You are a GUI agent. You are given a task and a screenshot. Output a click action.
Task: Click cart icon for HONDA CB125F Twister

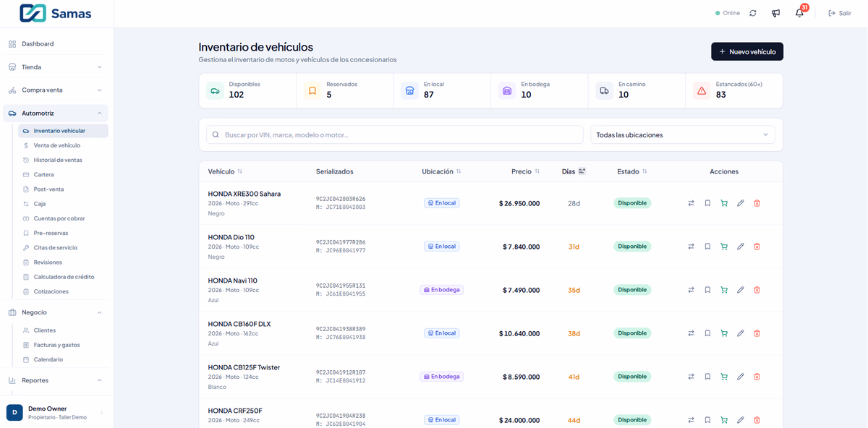point(724,377)
